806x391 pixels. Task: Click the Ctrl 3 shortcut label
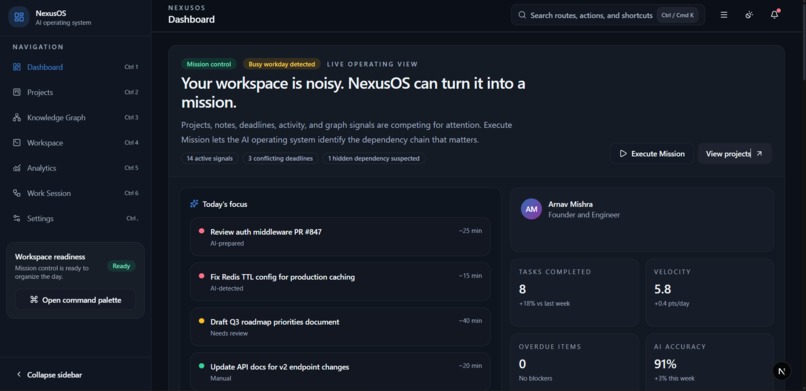(x=131, y=117)
